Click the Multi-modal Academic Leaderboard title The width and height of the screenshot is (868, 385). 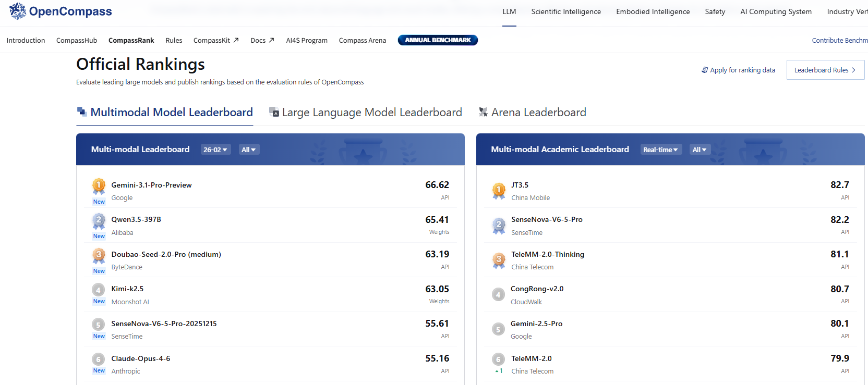point(560,150)
